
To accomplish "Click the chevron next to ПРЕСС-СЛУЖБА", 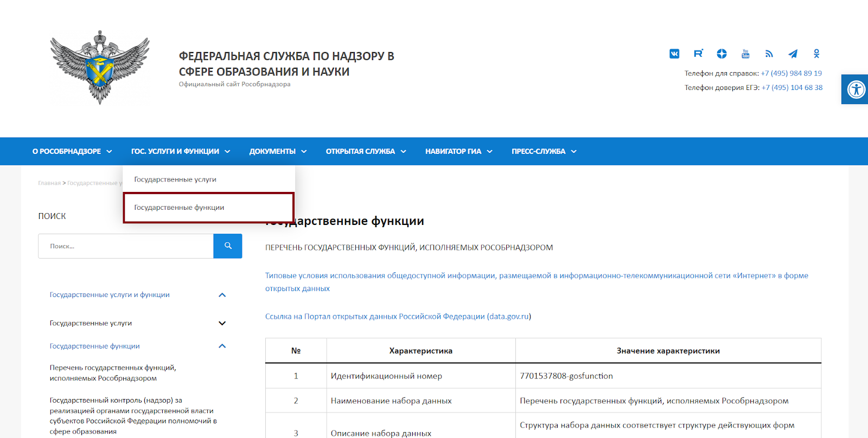I will click(573, 151).
